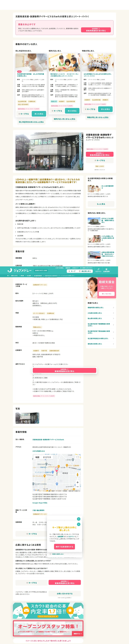The height and width of the screenshot is (644, 129).
Task: Click 愛知県 breadcrumb link
Action: (22, 276)
